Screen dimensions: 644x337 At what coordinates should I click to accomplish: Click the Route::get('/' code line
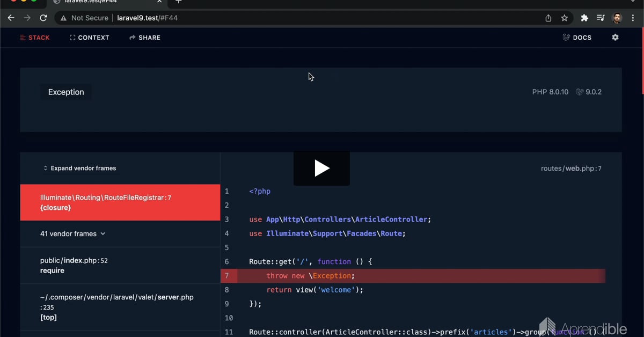[x=311, y=262]
